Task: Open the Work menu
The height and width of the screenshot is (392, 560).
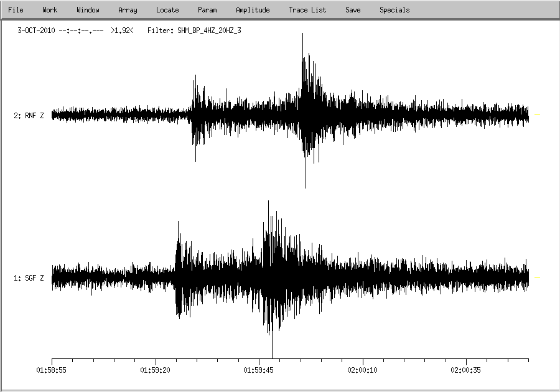Action: [50, 10]
